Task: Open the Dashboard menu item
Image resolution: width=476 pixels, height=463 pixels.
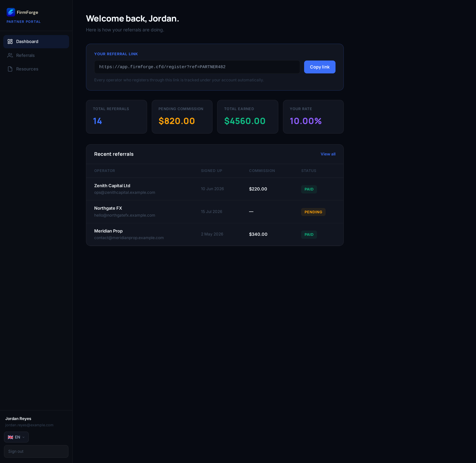Action: pos(36,42)
